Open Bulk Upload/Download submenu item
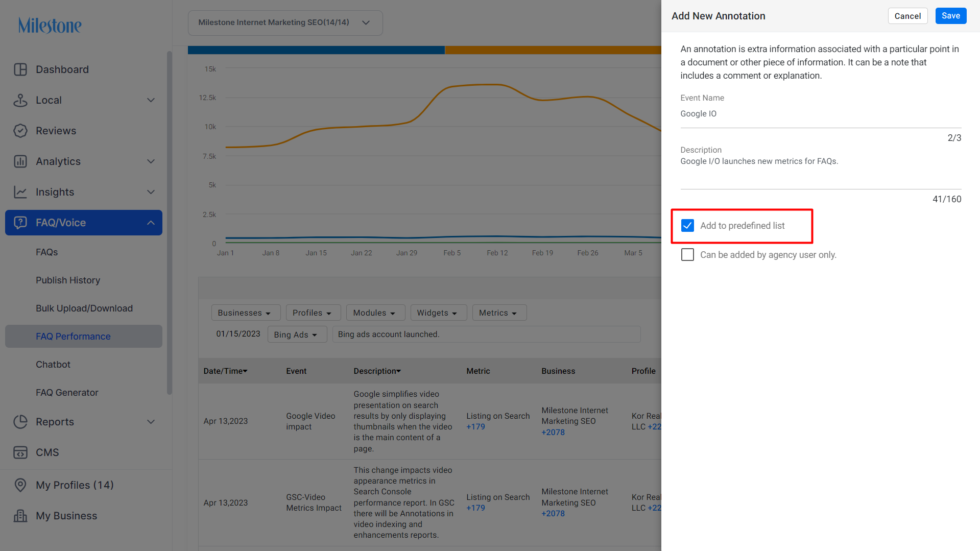This screenshot has width=980, height=551. coord(84,308)
